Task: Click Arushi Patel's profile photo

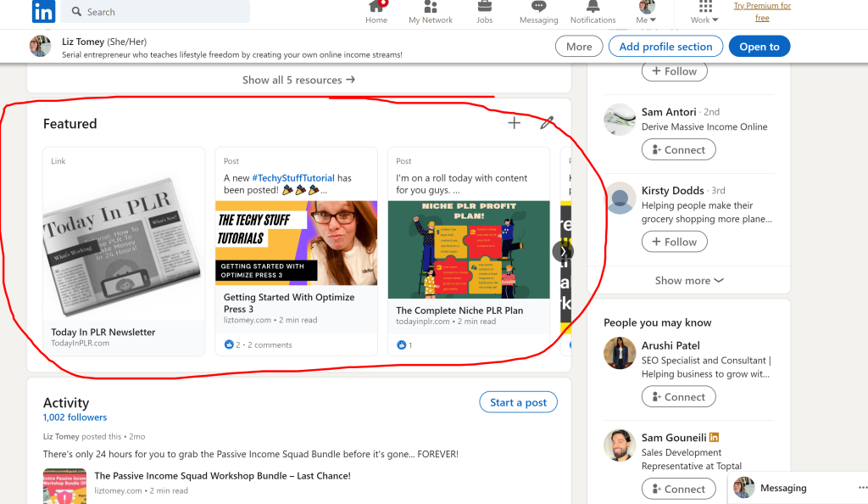Action: (x=620, y=353)
